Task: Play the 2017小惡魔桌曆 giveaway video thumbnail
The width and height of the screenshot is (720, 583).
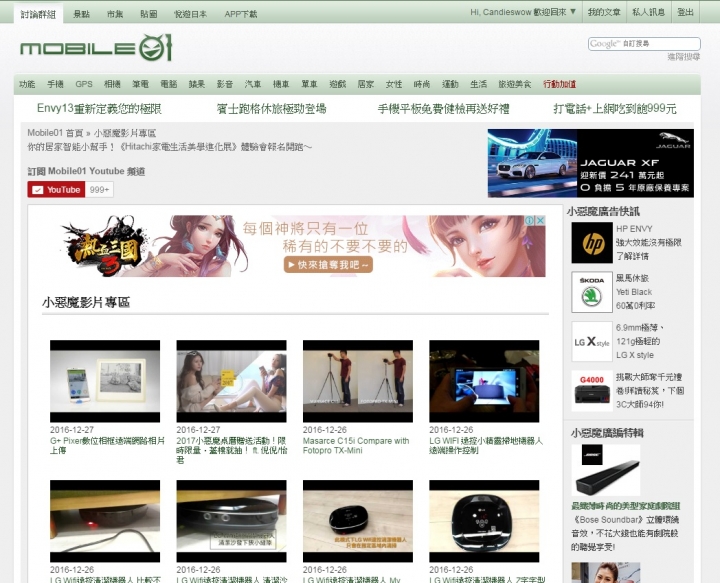Action: pos(231,381)
